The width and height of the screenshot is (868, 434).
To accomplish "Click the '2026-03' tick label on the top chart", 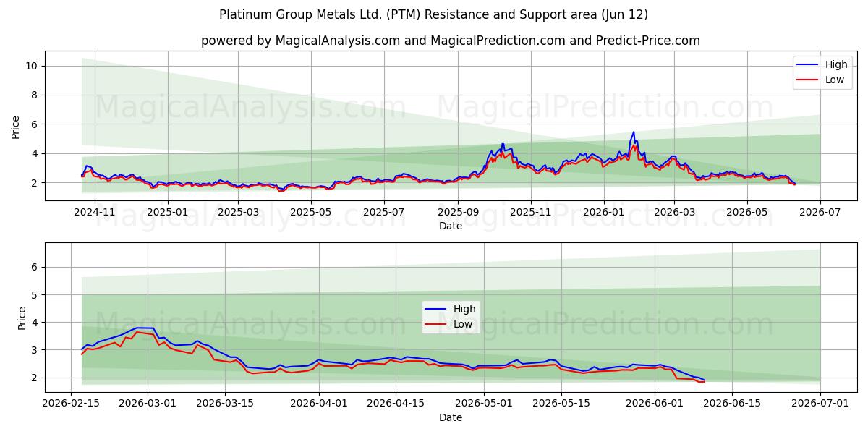I will point(673,212).
